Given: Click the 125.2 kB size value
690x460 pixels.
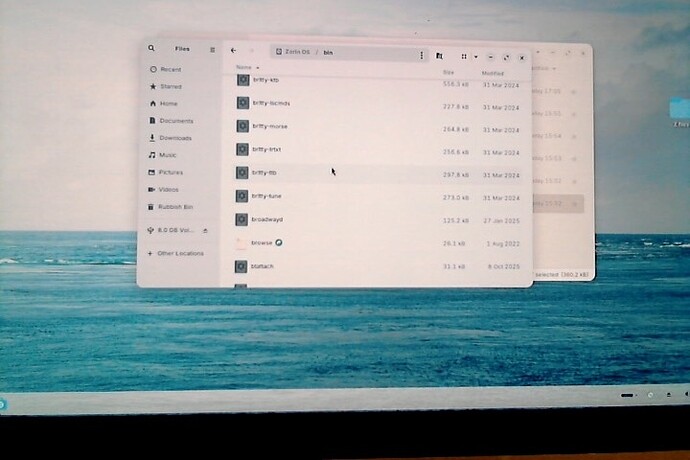Looking at the screenshot, I should tap(456, 221).
